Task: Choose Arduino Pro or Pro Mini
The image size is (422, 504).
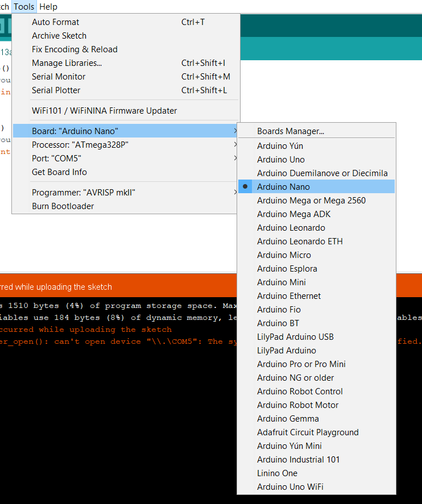Action: pyautogui.click(x=316, y=364)
